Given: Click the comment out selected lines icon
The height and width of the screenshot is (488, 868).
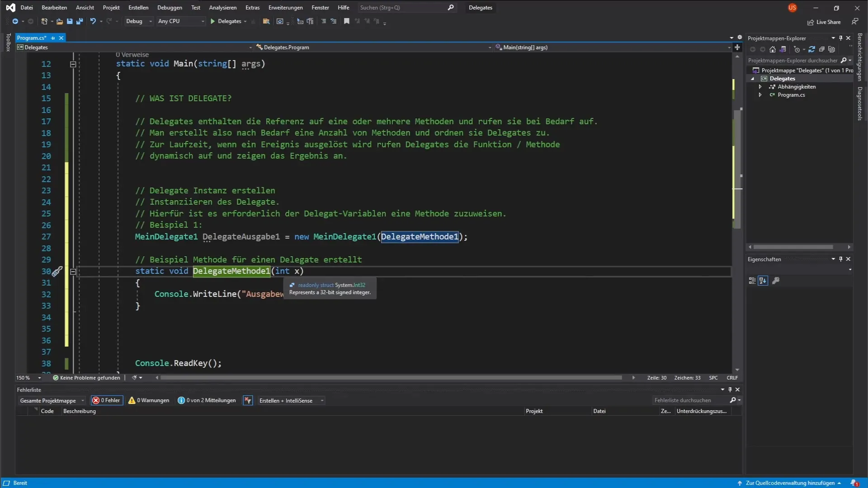Looking at the screenshot, I should click(x=323, y=21).
